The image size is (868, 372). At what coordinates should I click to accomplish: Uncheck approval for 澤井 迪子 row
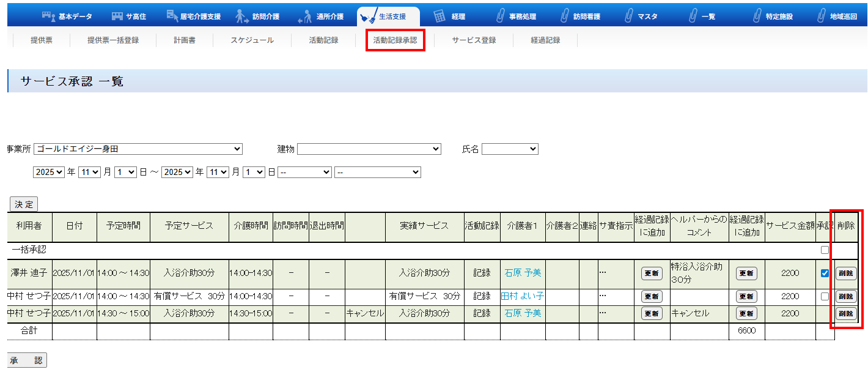click(825, 273)
